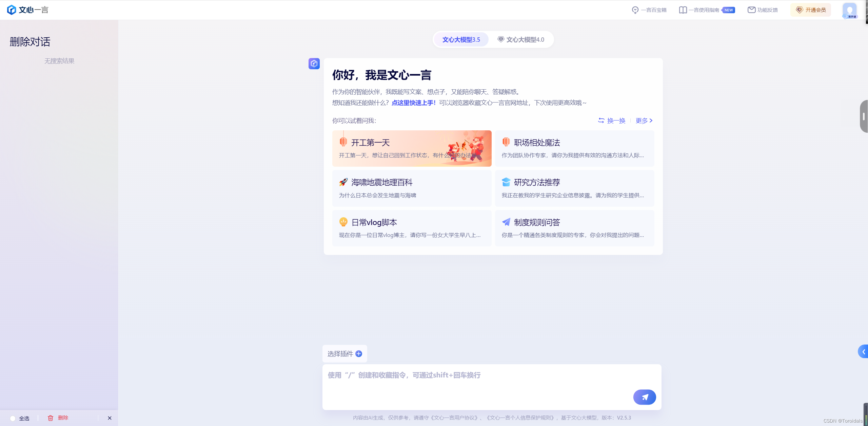
Task: Click the NEW badge on 使用指南
Action: (x=729, y=10)
